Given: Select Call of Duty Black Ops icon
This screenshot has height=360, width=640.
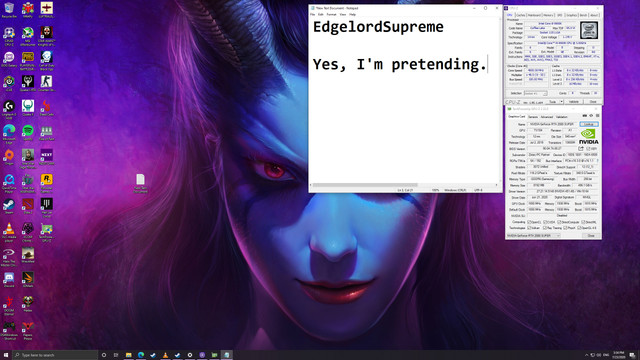Looking at the screenshot, I should pos(47,61).
